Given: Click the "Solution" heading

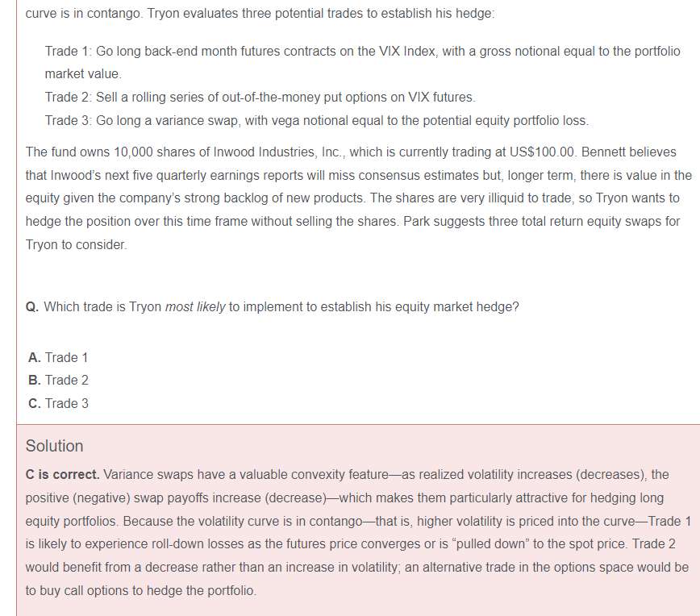Looking at the screenshot, I should point(54,446).
